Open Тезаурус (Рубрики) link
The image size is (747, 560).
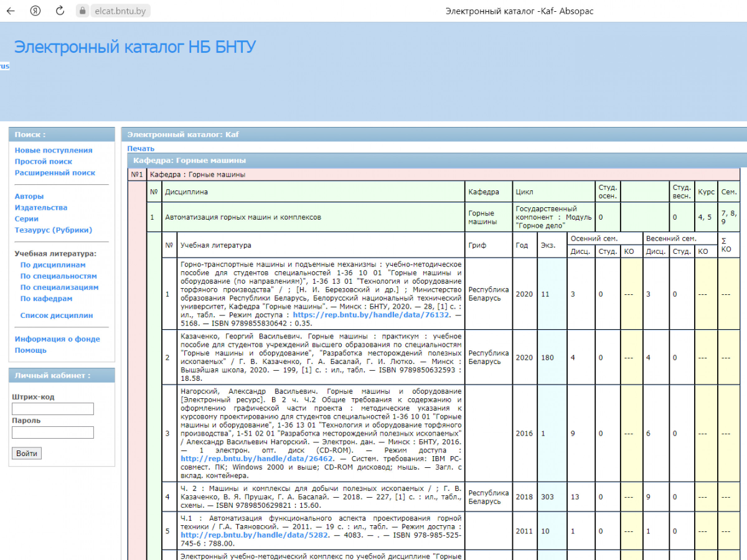(x=54, y=230)
